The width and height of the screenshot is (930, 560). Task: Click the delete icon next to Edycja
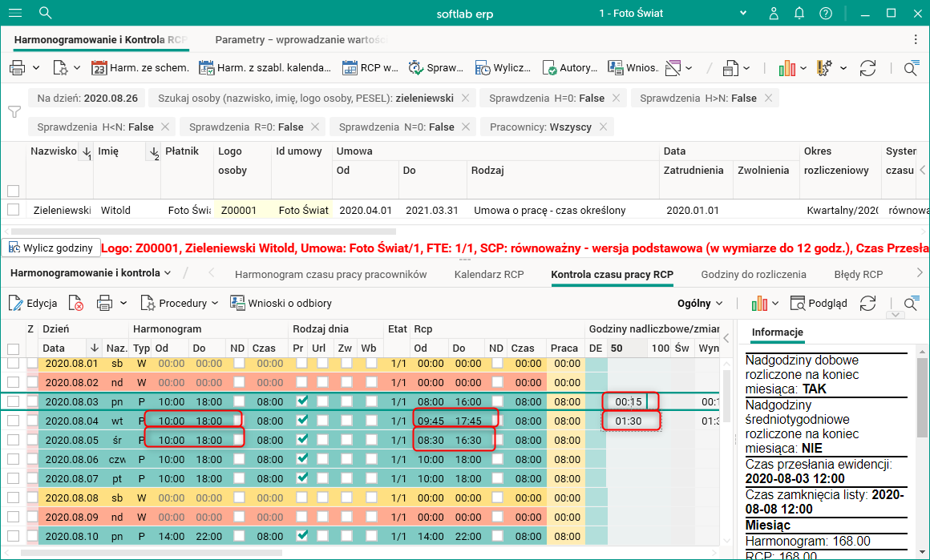[75, 303]
